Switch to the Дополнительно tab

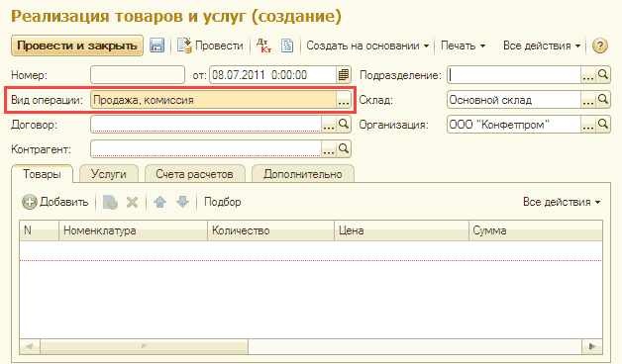coord(303,174)
